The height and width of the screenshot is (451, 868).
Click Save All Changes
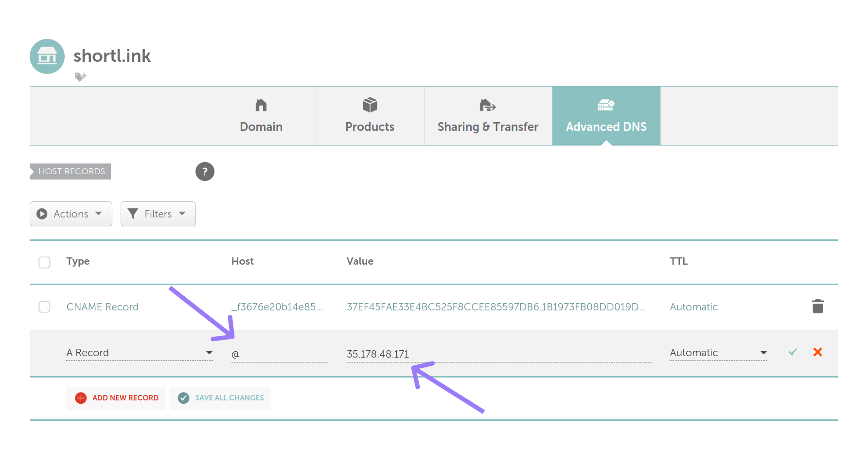click(220, 398)
